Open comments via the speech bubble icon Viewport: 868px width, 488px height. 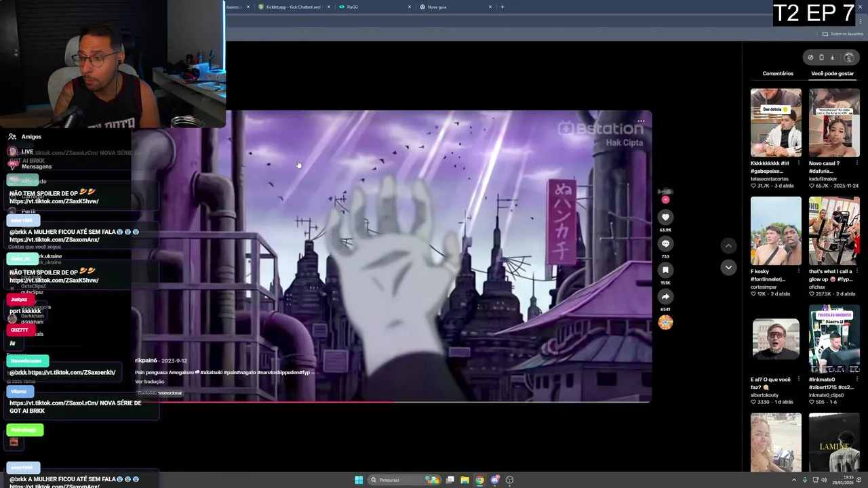[665, 243]
